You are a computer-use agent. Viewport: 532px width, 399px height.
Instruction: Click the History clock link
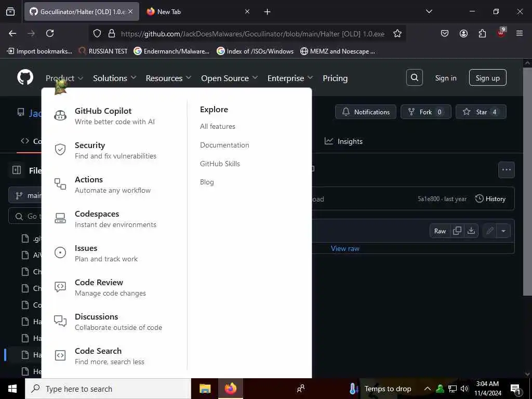490,199
